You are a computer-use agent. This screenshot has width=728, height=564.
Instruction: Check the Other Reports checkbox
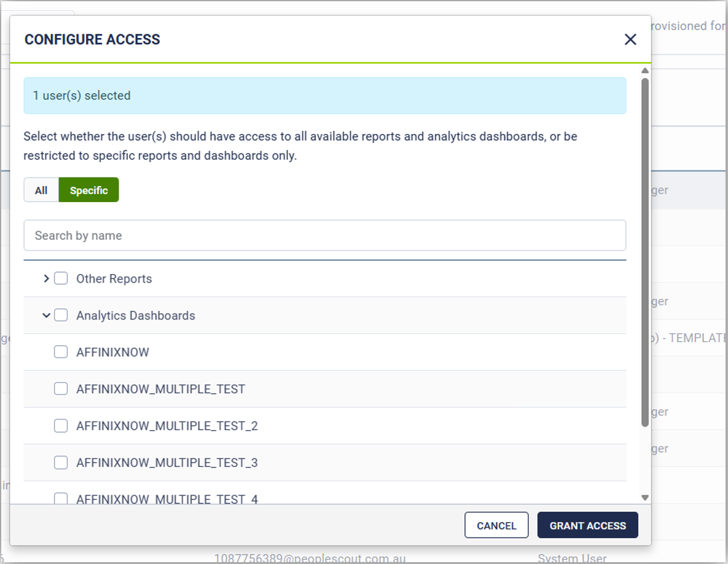coord(61,279)
